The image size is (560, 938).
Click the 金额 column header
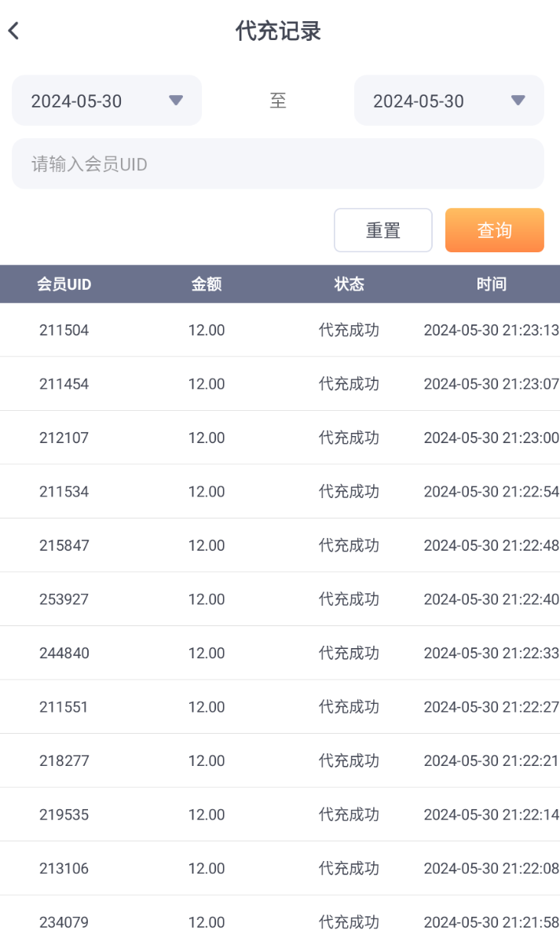[x=207, y=284]
